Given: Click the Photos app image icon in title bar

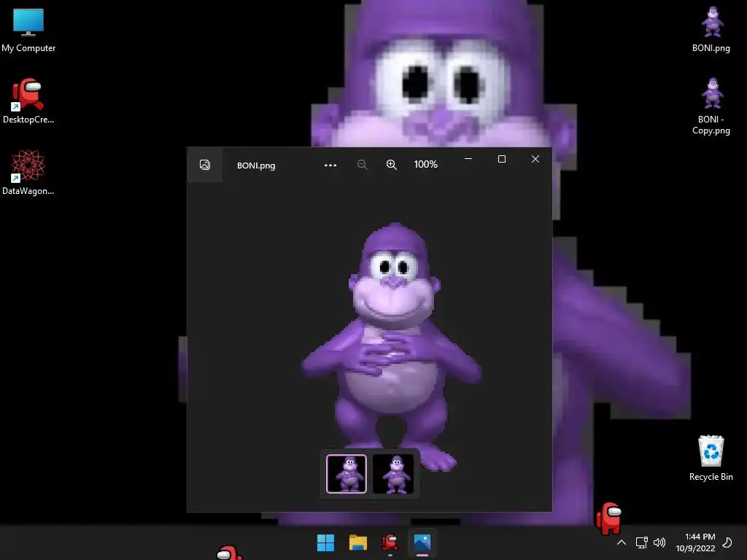Looking at the screenshot, I should pyautogui.click(x=205, y=165).
